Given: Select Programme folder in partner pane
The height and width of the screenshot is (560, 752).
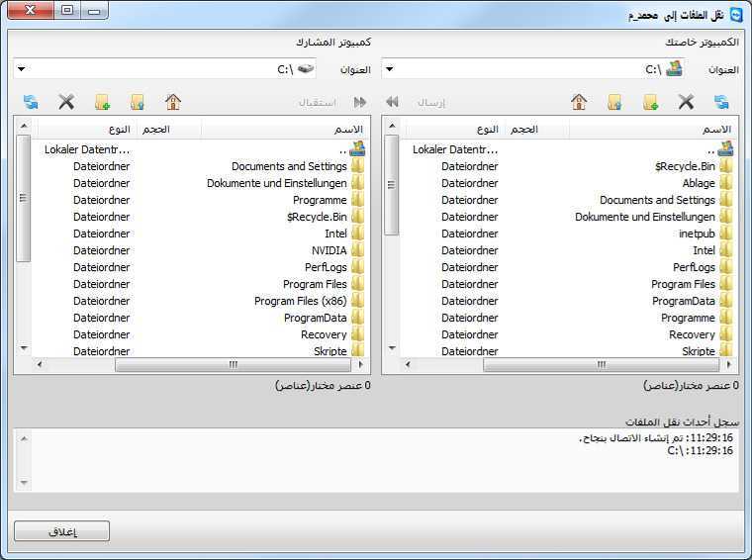Looking at the screenshot, I should (320, 200).
